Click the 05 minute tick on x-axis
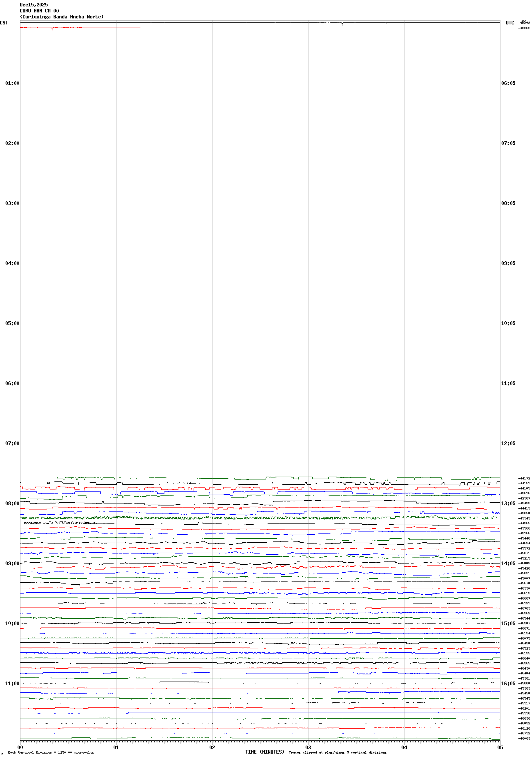This screenshot has height=758, width=532. pyautogui.click(x=500, y=747)
